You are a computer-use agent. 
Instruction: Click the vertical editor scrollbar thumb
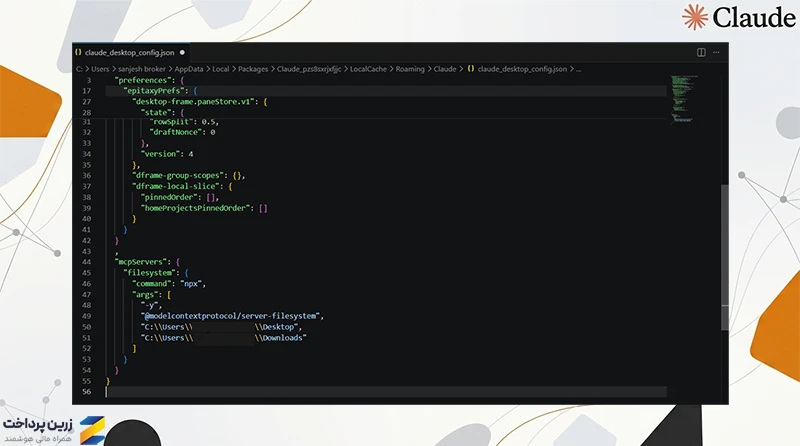(724, 258)
